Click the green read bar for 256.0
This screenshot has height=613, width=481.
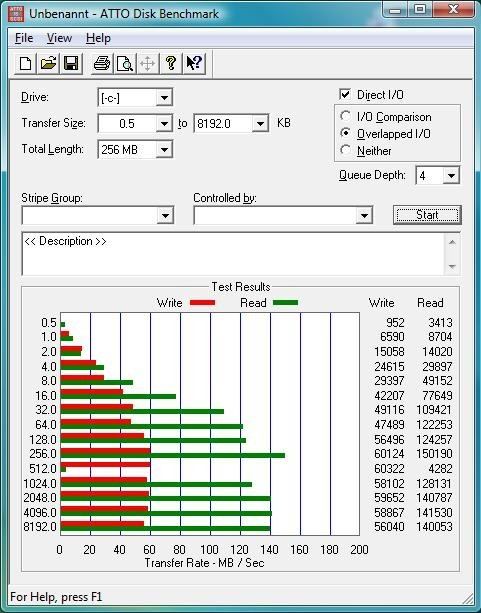tap(172, 455)
